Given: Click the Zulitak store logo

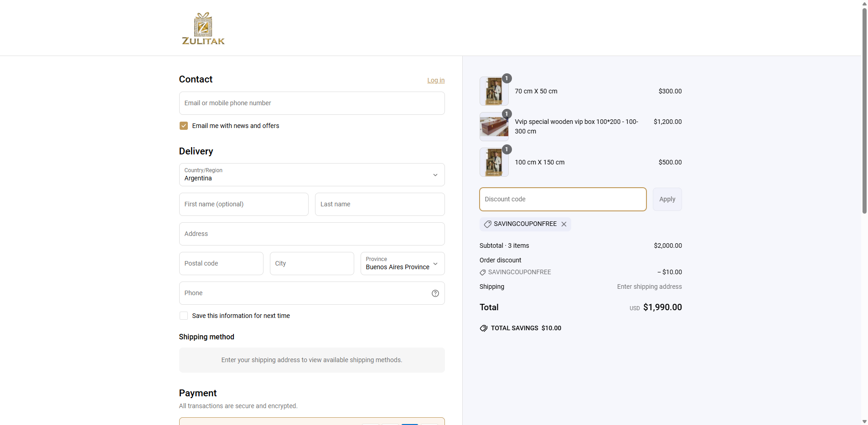Looking at the screenshot, I should point(203,28).
